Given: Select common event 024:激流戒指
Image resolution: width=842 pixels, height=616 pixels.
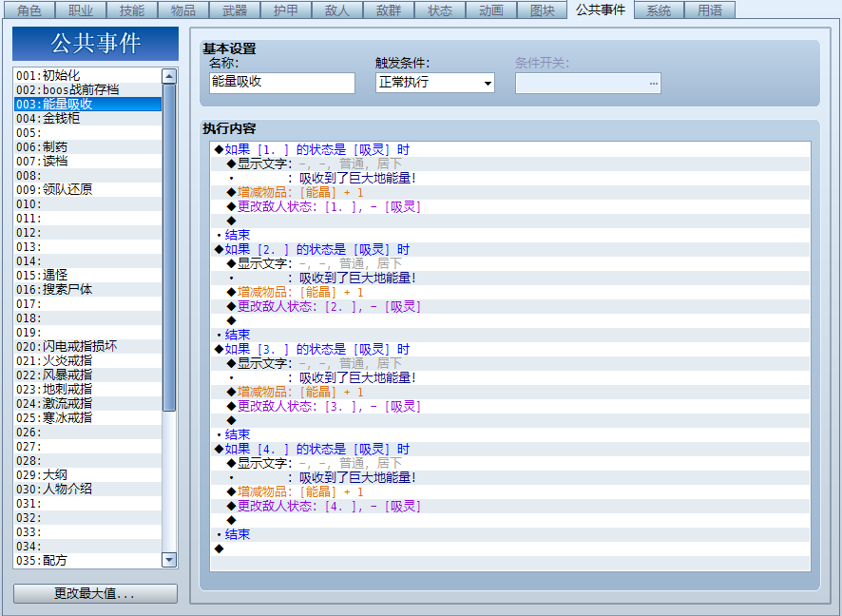Looking at the screenshot, I should (x=87, y=403).
